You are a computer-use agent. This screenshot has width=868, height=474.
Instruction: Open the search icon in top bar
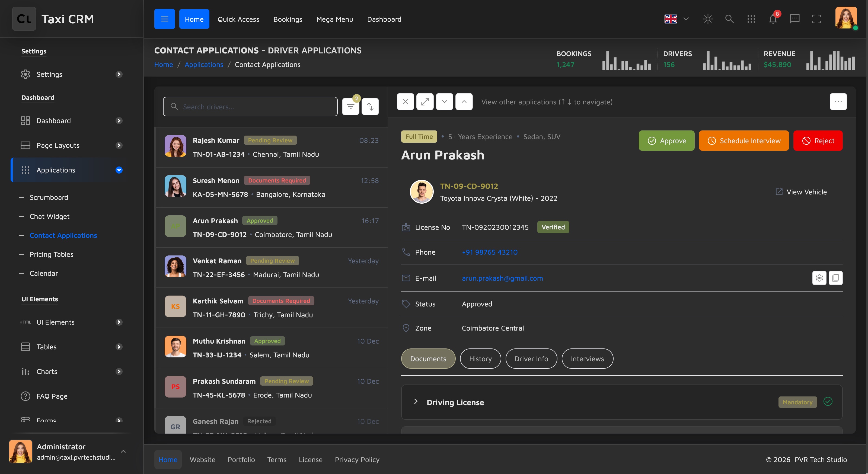(x=729, y=19)
